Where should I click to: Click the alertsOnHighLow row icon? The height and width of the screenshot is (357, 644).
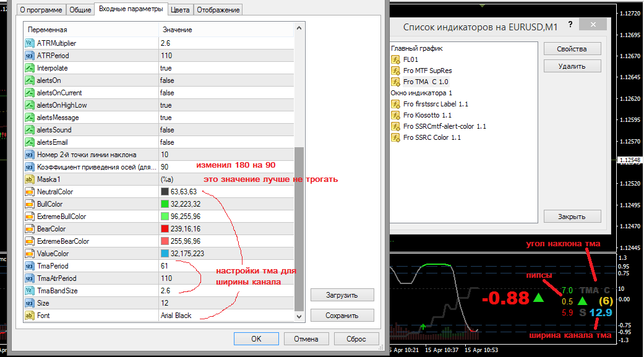[29, 105]
